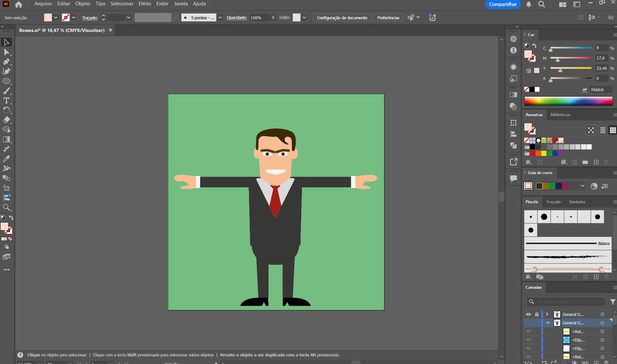Expand the collapsed first General G layer
The image size is (617, 364).
pyautogui.click(x=547, y=314)
